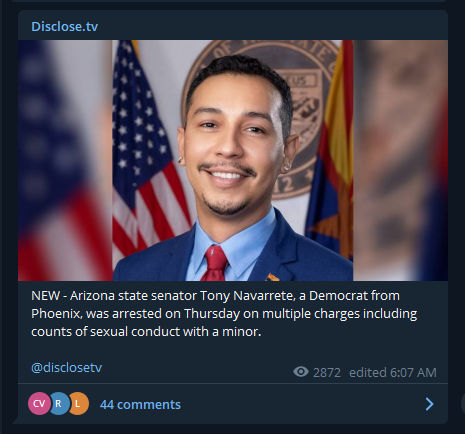Image resolution: width=465 pixels, height=434 pixels.
Task: Click the lapel pin on suit
Action: tap(272, 277)
